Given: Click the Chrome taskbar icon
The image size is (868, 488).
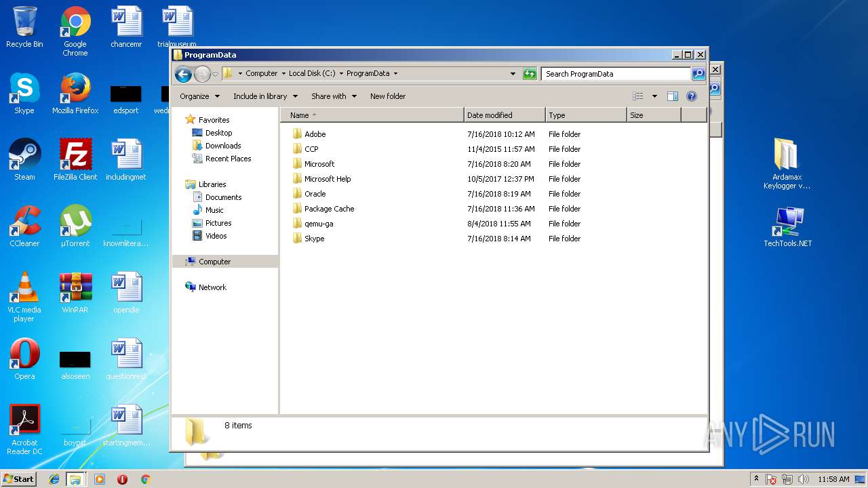Looking at the screenshot, I should tap(145, 479).
